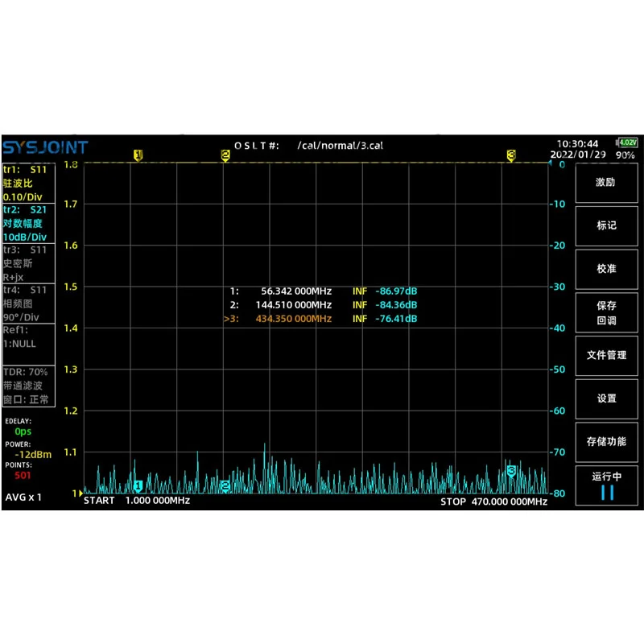This screenshot has height=644, width=644.
Task: Open 文件管理 file manager button
Action: coord(606,355)
